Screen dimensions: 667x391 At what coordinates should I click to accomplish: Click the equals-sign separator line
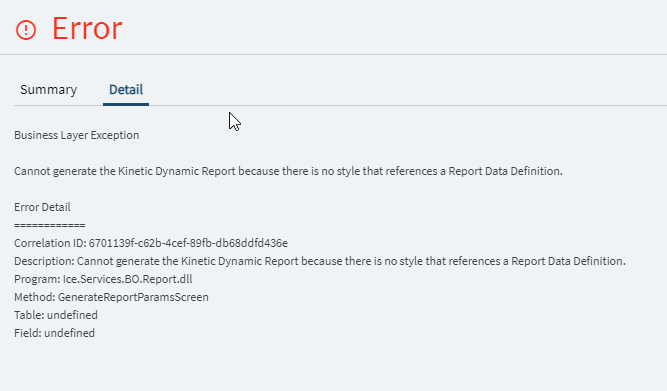point(49,225)
